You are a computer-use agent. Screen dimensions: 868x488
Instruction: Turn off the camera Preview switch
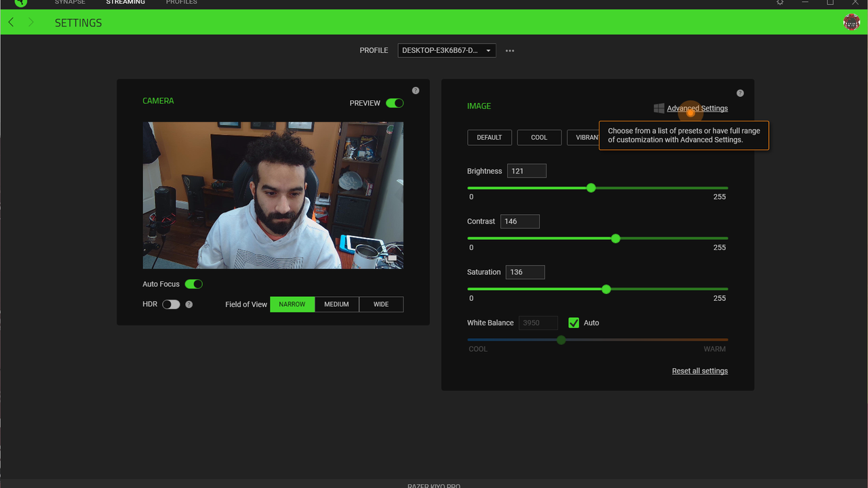(395, 103)
